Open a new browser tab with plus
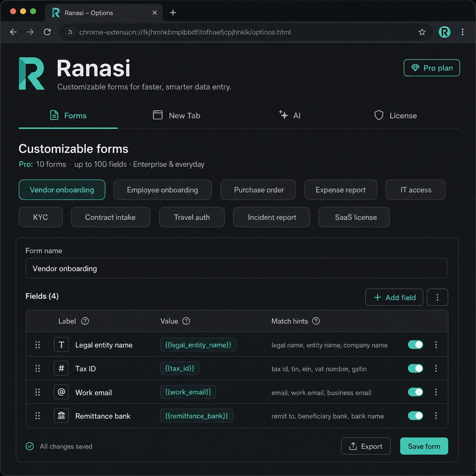Image resolution: width=476 pixels, height=476 pixels. click(173, 13)
